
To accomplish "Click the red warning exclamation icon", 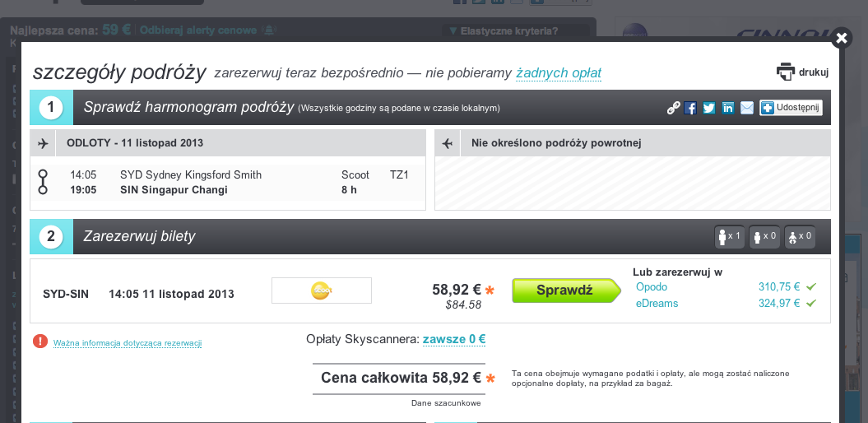I will [x=40, y=342].
